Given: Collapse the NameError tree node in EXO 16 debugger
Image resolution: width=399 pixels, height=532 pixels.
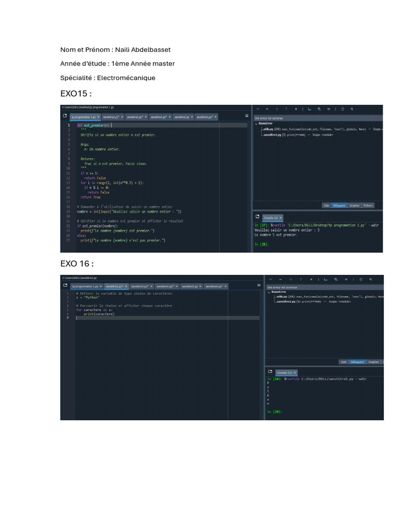Looking at the screenshot, I should [269, 292].
